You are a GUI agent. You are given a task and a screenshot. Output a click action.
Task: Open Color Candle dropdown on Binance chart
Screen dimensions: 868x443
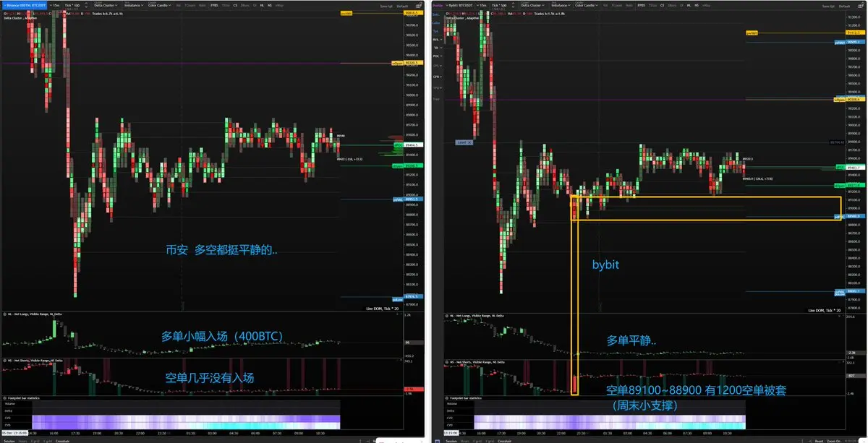pos(159,5)
